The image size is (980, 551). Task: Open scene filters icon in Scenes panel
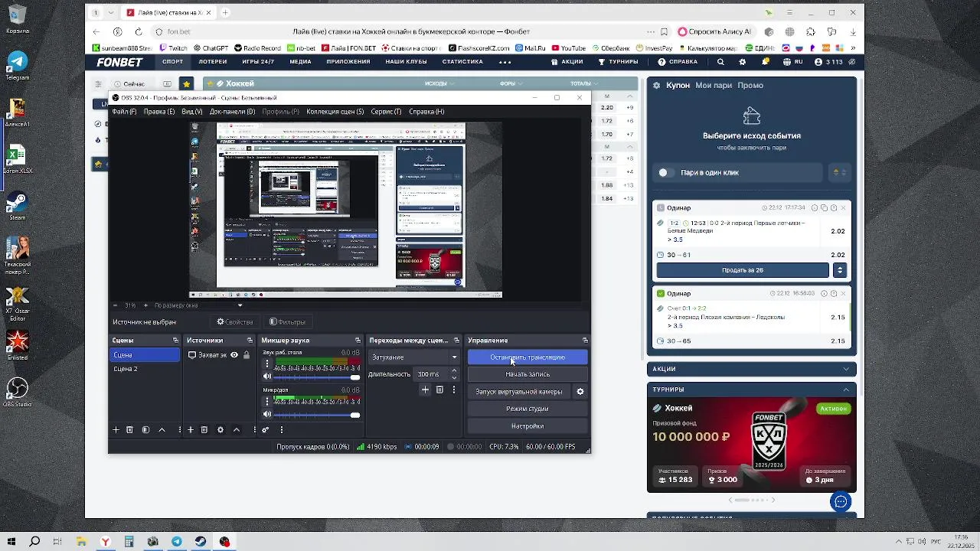[x=145, y=430]
